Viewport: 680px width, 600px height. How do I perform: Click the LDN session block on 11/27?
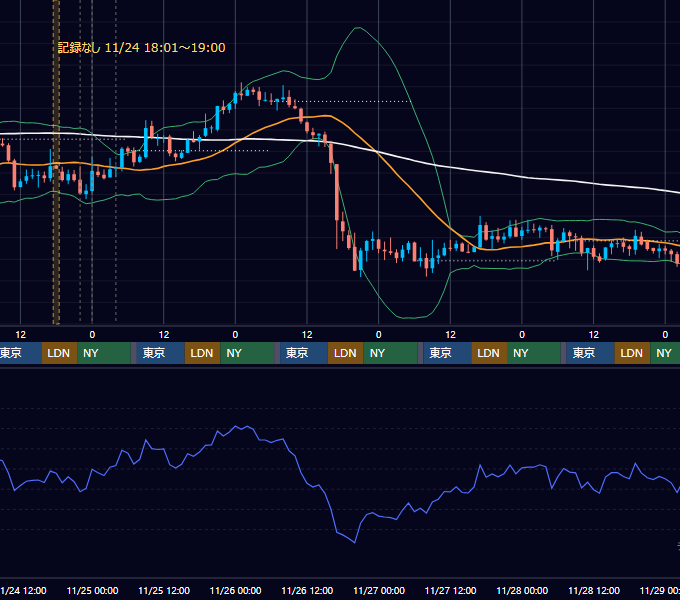[489, 353]
